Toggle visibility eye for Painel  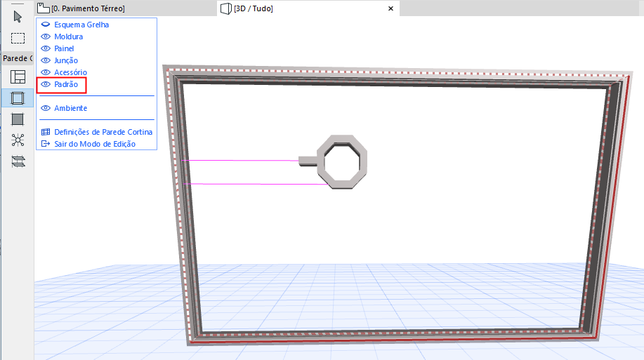coord(46,48)
